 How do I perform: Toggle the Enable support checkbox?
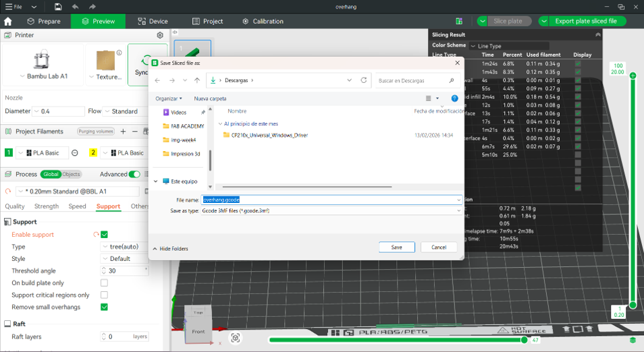pos(105,235)
